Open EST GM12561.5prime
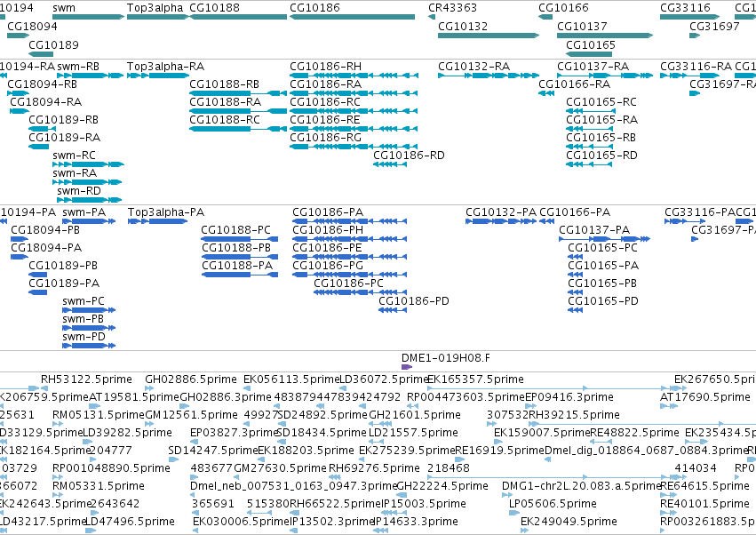The image size is (756, 535). 149,424
